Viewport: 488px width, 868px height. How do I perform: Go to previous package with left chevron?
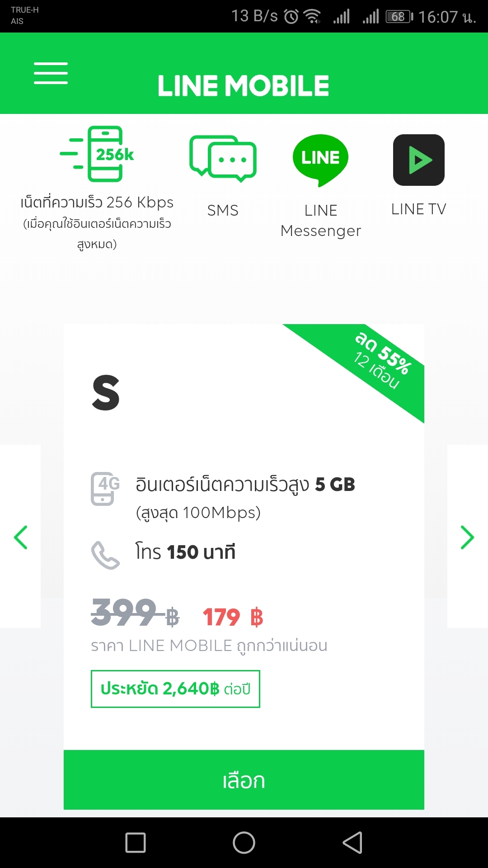coord(21,537)
